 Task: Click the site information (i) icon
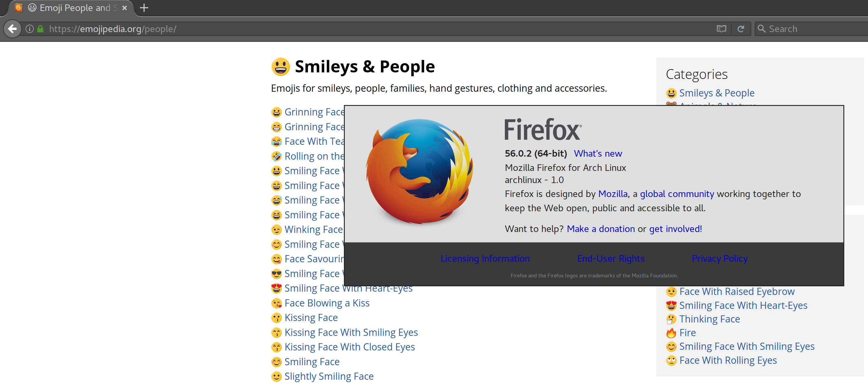coord(30,29)
